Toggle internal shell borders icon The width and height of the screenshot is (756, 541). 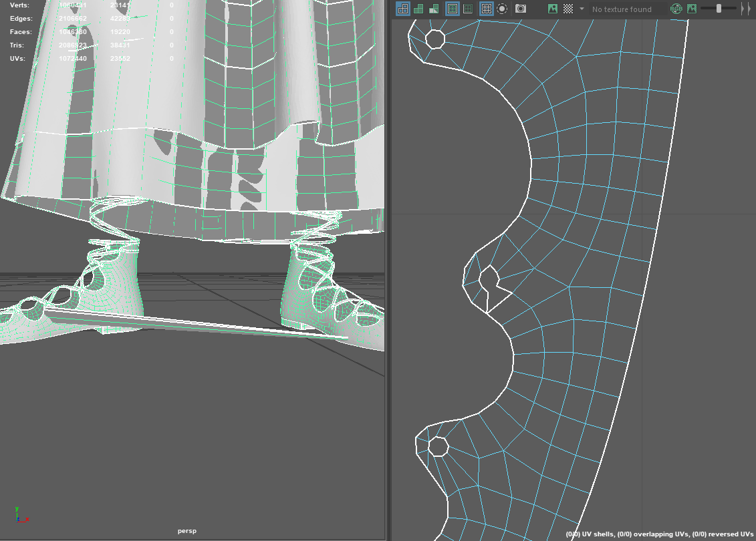(468, 9)
